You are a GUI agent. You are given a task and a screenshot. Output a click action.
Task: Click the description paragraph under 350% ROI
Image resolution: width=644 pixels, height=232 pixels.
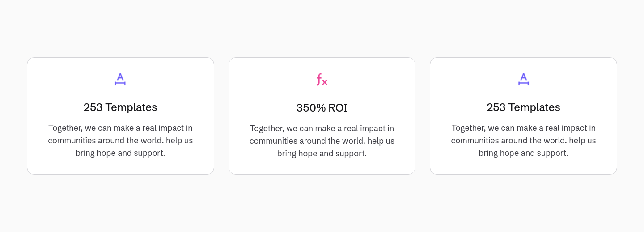(x=322, y=141)
